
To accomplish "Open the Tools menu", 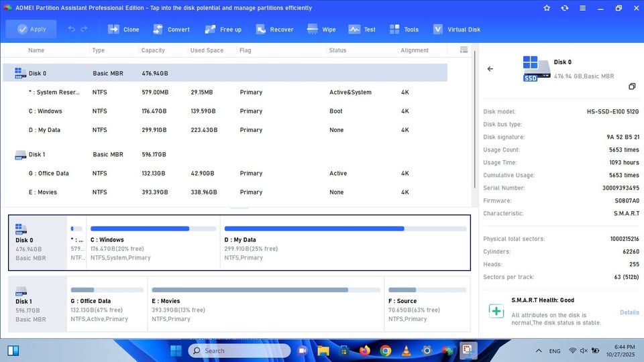I will click(x=404, y=29).
